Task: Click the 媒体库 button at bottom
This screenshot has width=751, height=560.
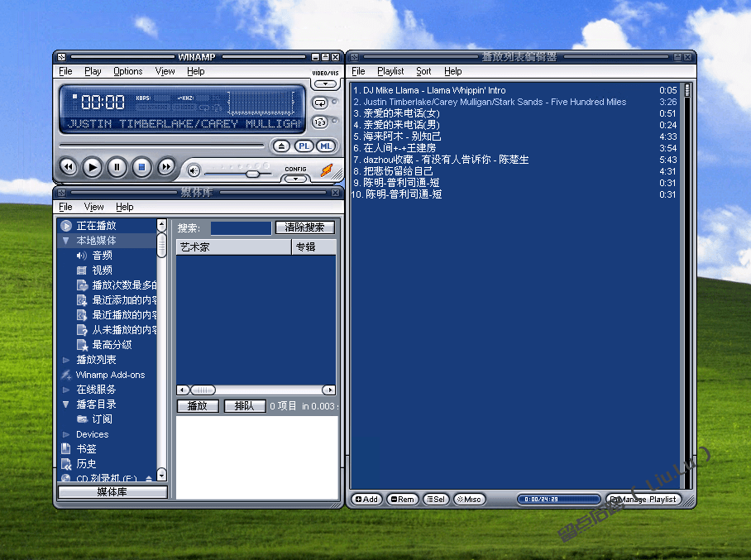Action: 112,492
